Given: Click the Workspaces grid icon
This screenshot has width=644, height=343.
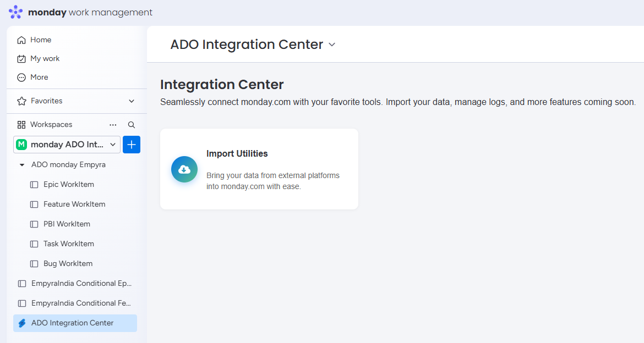Looking at the screenshot, I should click(21, 125).
